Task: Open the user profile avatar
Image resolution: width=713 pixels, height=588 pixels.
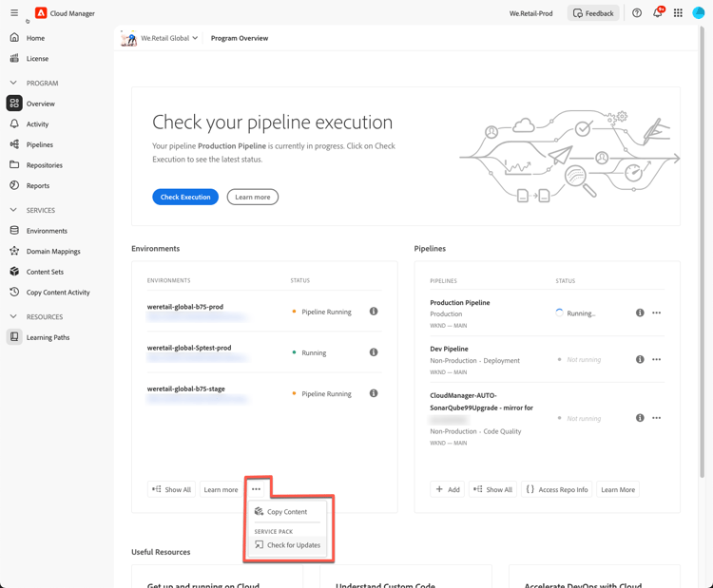Action: (698, 13)
